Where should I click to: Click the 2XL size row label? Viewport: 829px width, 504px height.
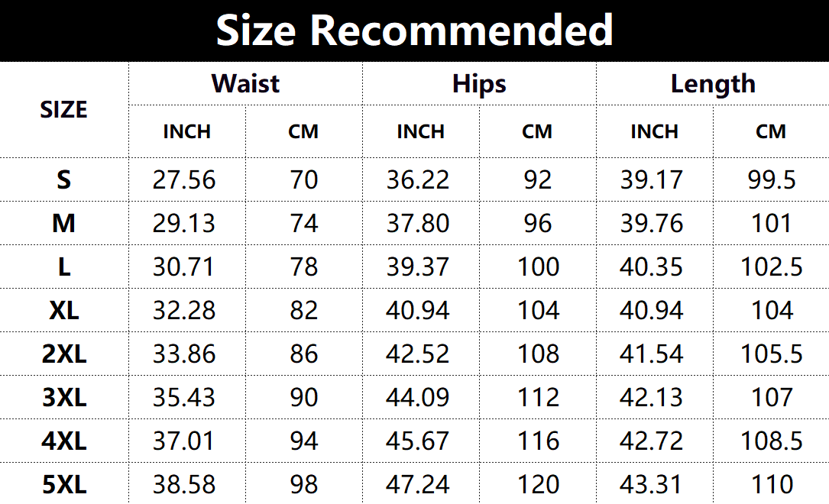[63, 354]
